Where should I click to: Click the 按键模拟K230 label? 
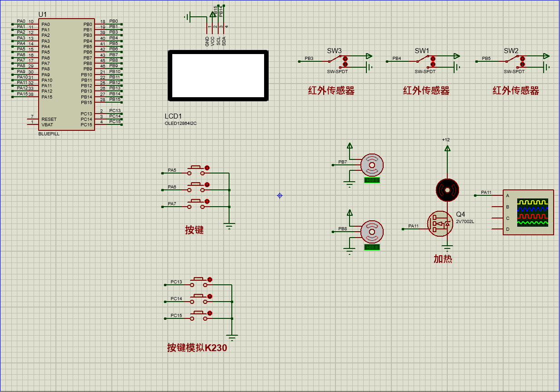pyautogui.click(x=197, y=348)
